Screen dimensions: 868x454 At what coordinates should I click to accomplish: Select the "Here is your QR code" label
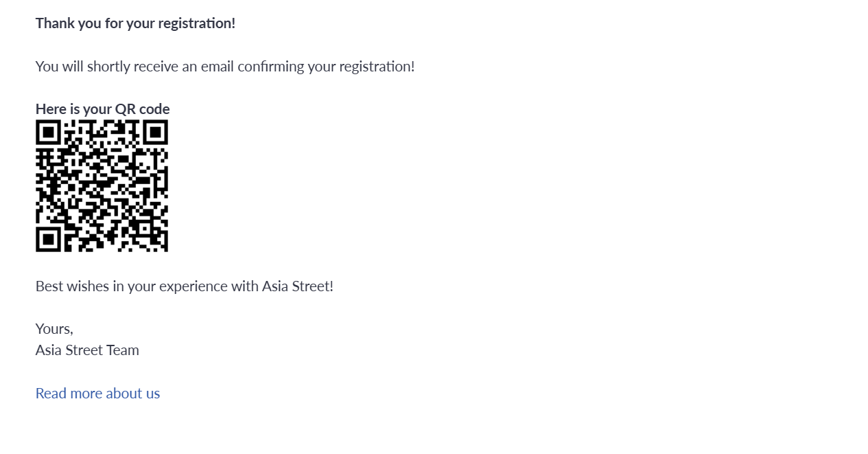102,109
